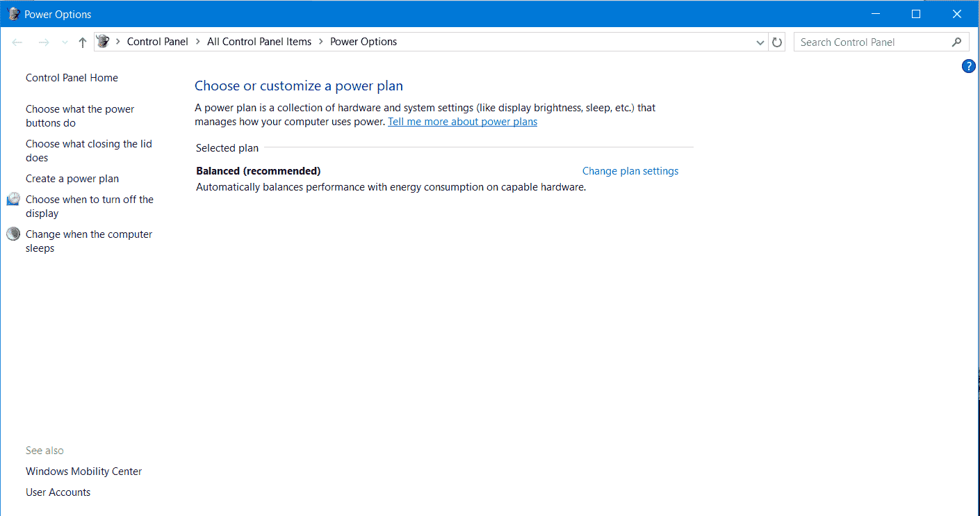This screenshot has height=516, width=980.
Task: Open Create a power plan link
Action: pyautogui.click(x=72, y=179)
